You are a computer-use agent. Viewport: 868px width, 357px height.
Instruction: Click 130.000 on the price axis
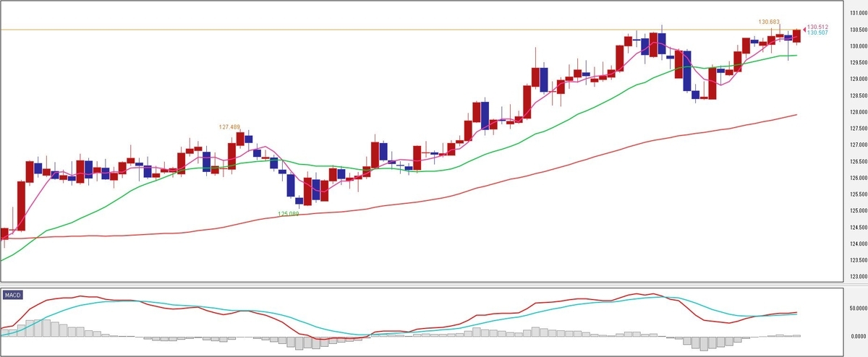858,46
